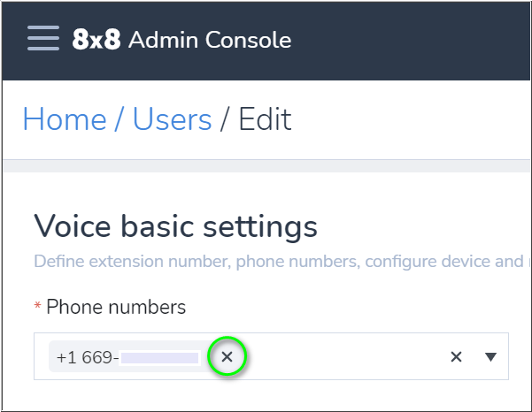The height and width of the screenshot is (412, 532).
Task: Click the 8x8 logo
Action: pos(96,39)
